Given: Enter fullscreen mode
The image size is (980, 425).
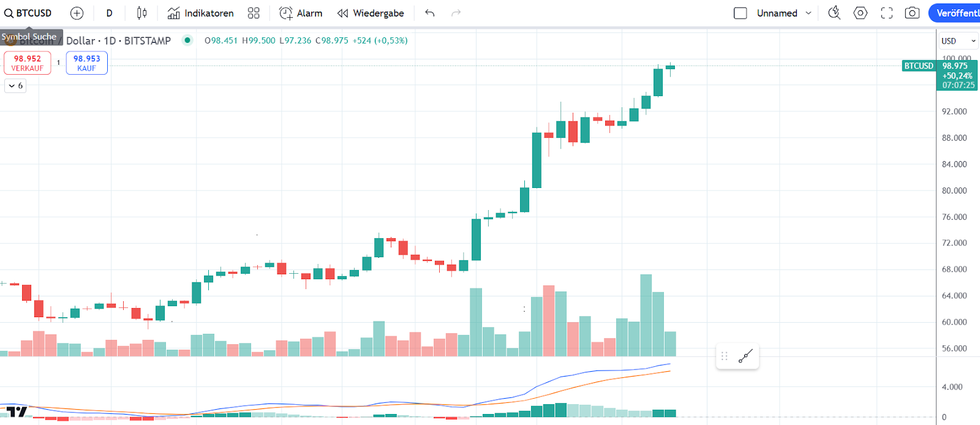Looking at the screenshot, I should click(887, 13).
